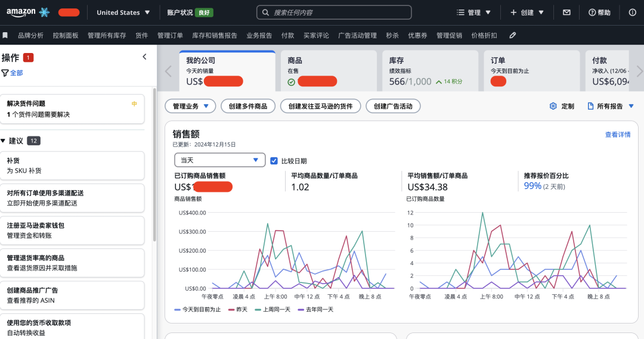The width and height of the screenshot is (644, 339).
Task: Click the search magnifier icon
Action: tap(265, 13)
